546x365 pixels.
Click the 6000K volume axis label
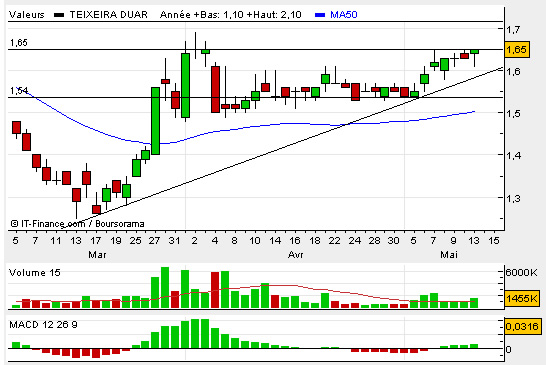coord(521,272)
